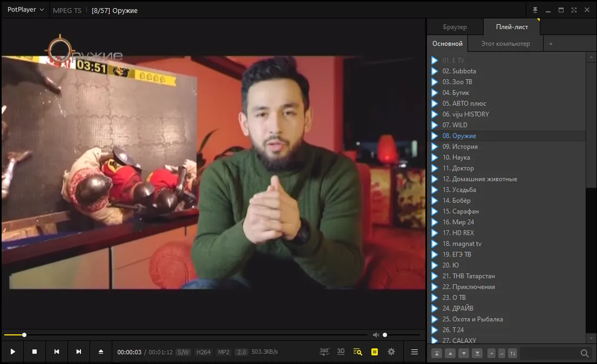Open the settings gear panel

click(x=391, y=352)
